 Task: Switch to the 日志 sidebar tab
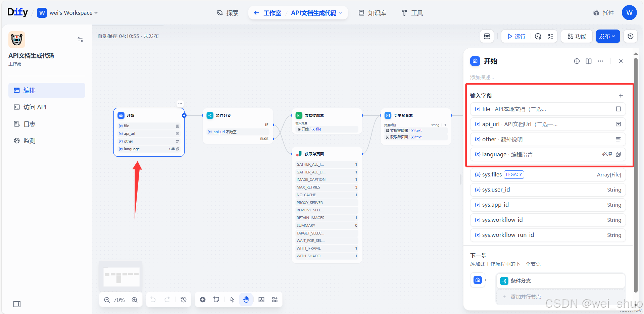29,123
